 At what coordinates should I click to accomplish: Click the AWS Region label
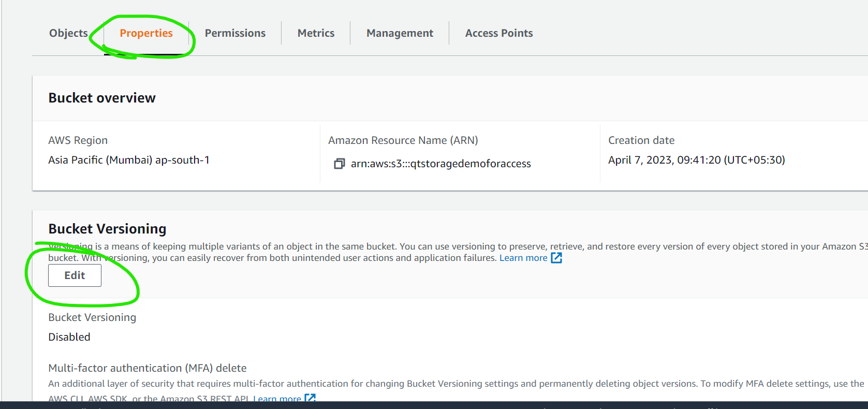(x=78, y=140)
